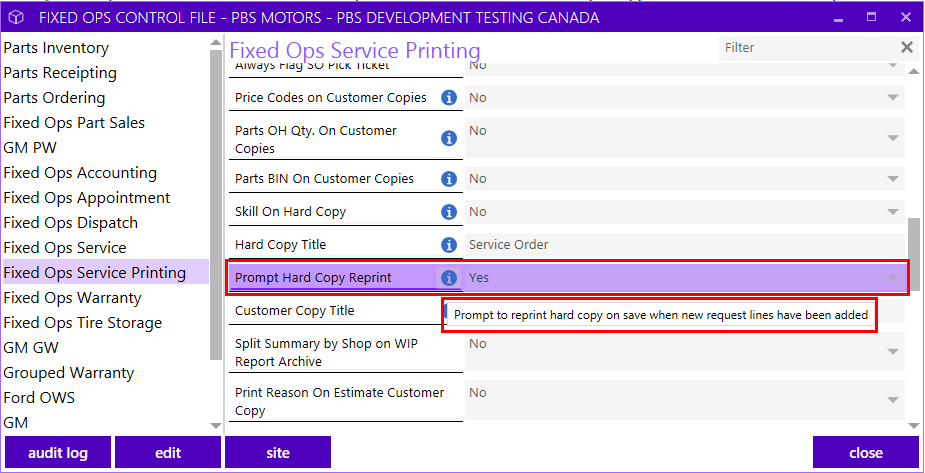
Task: Click the edit button
Action: coord(168,452)
